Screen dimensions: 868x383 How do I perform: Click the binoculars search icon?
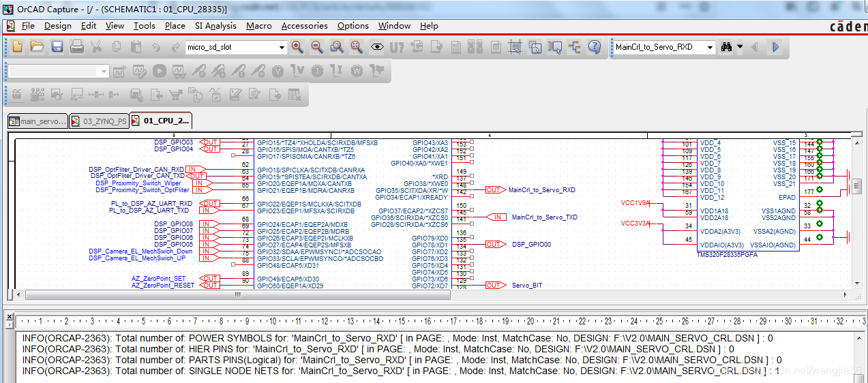pyautogui.click(x=726, y=47)
